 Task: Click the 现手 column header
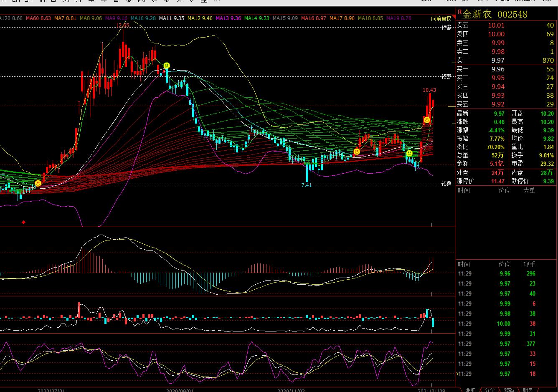point(529,264)
